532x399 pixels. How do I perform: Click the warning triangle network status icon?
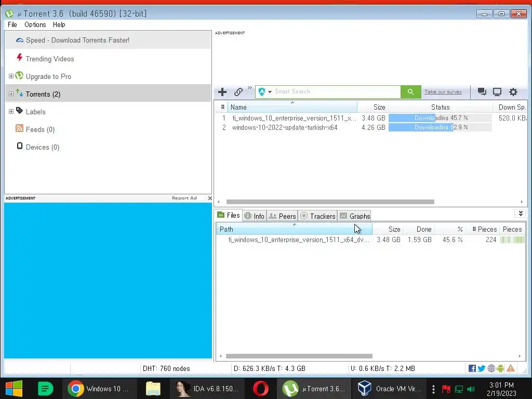511,368
